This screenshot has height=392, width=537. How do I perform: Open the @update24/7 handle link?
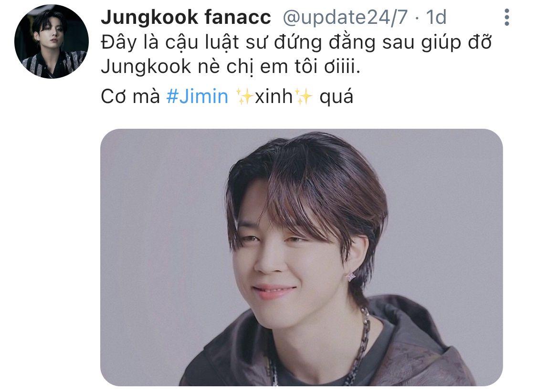pos(345,17)
